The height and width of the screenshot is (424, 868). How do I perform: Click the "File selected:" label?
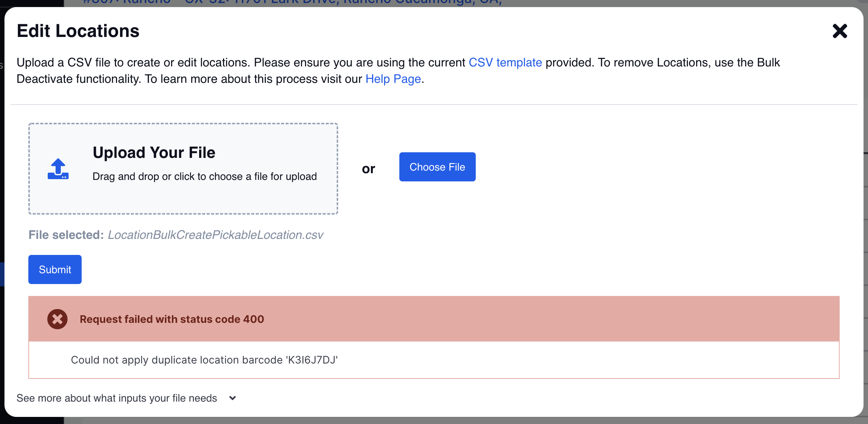[x=66, y=235]
